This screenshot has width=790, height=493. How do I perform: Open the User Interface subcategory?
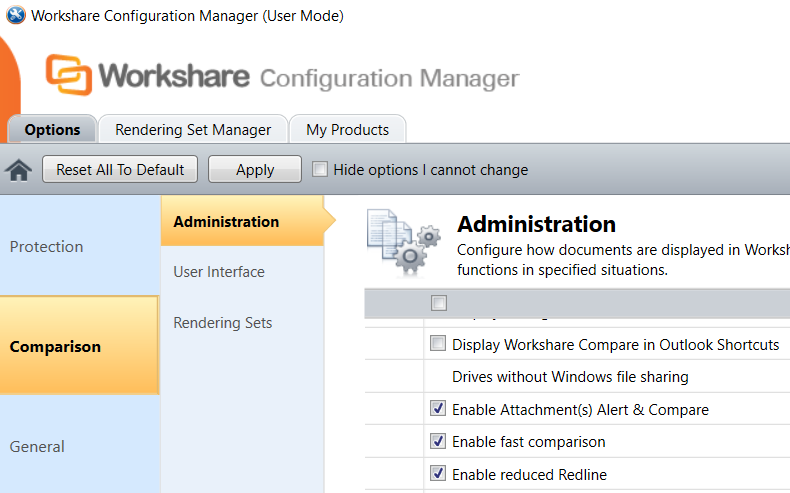242,271
